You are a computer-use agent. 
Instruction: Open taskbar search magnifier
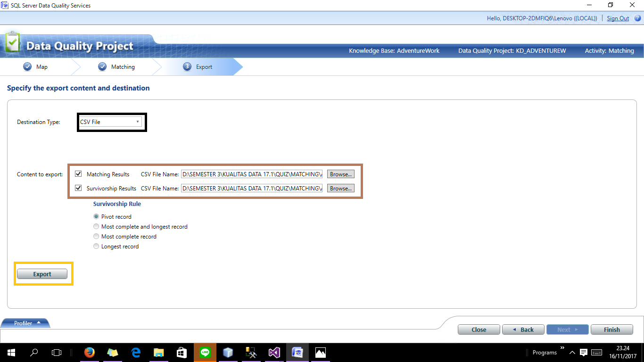coord(34,353)
